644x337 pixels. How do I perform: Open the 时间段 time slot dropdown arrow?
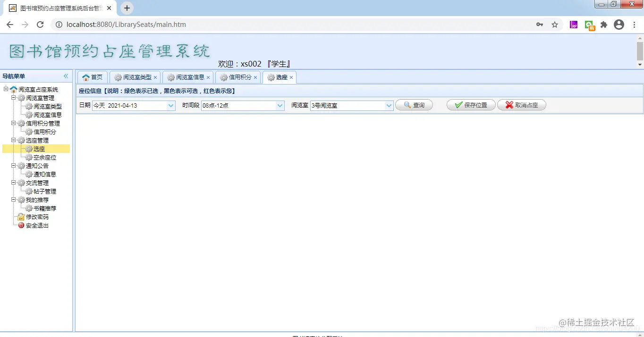(280, 106)
